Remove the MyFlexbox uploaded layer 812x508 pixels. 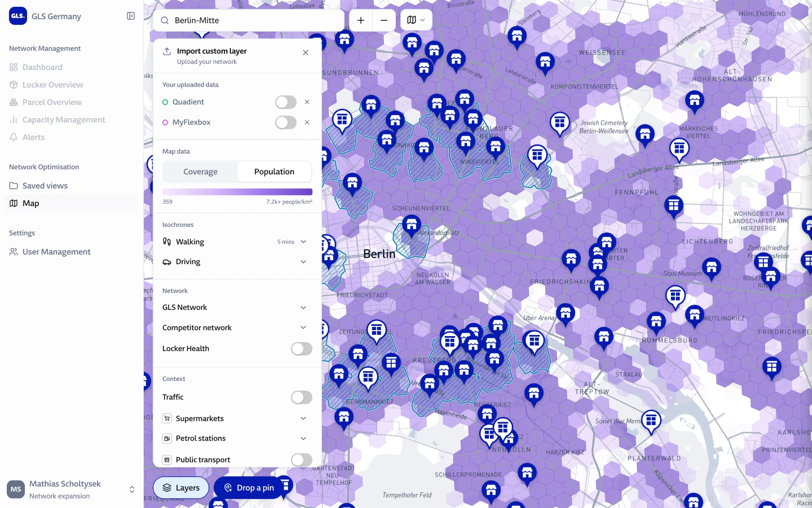(307, 122)
